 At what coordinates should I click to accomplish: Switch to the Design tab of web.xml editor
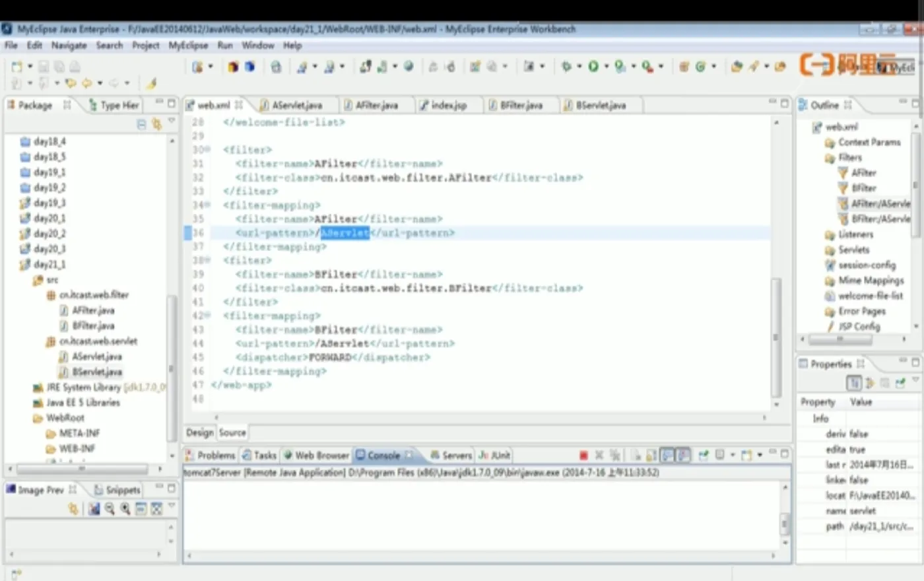[200, 432]
